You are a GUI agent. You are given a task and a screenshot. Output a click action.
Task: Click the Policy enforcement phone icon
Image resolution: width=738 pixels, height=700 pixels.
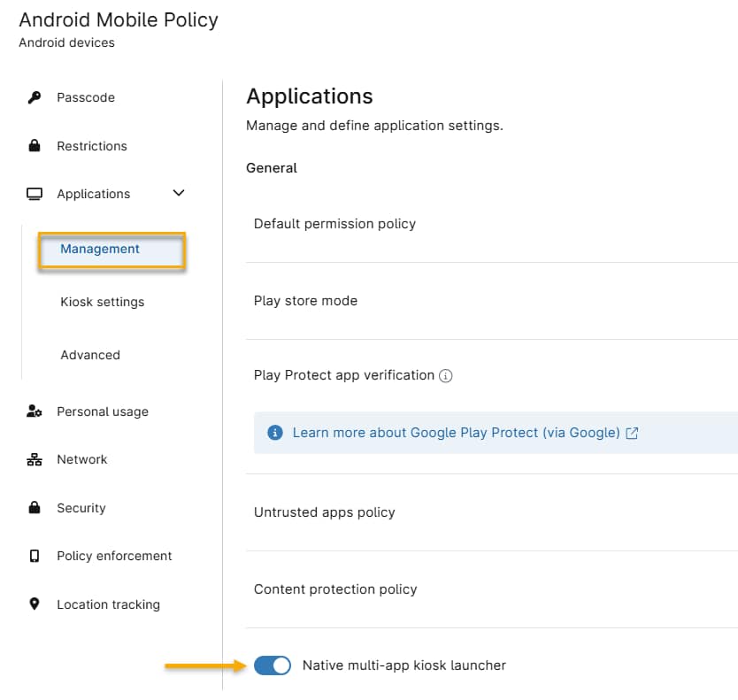tap(35, 556)
